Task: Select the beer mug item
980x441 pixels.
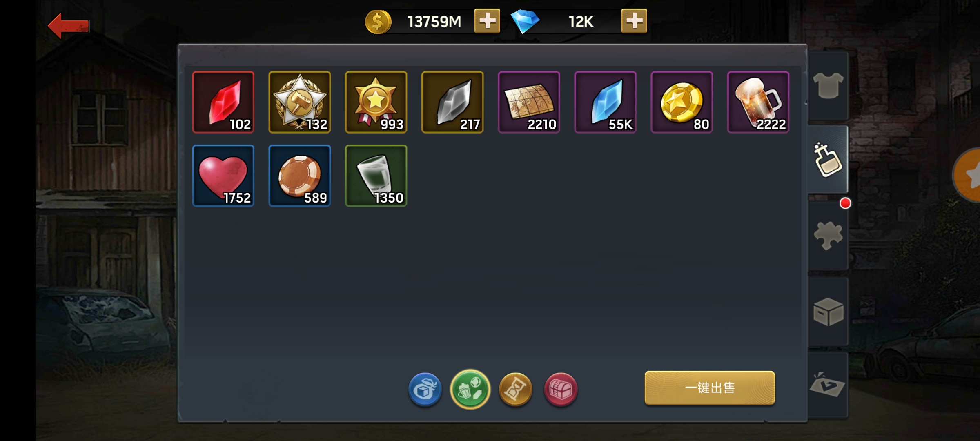Action: (x=758, y=102)
